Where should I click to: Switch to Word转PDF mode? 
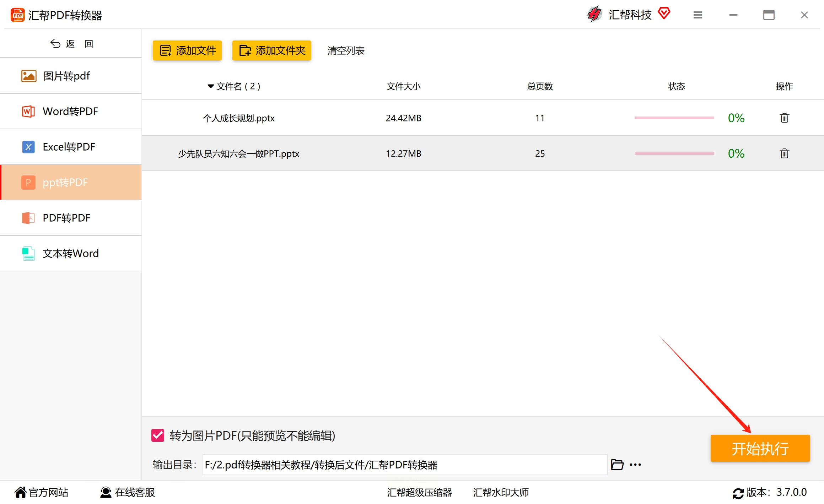71,111
